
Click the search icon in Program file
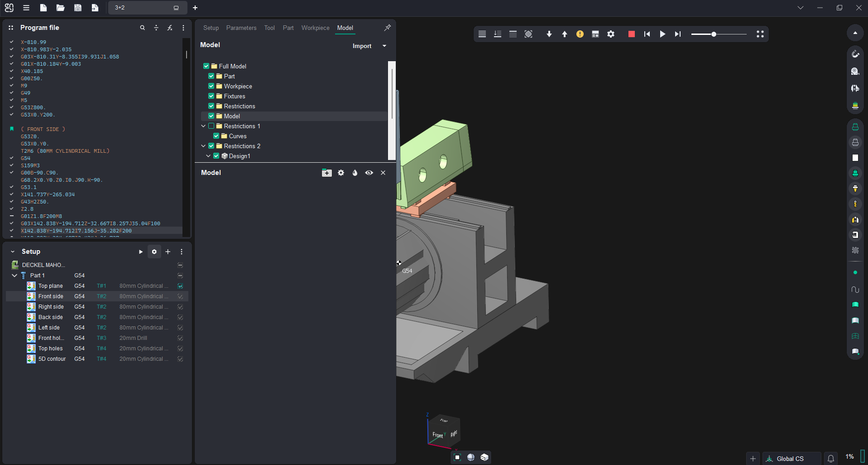[x=143, y=28]
